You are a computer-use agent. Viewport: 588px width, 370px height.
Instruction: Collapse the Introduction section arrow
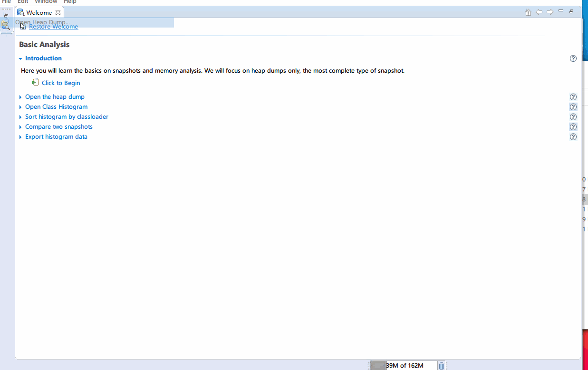pyautogui.click(x=20, y=59)
